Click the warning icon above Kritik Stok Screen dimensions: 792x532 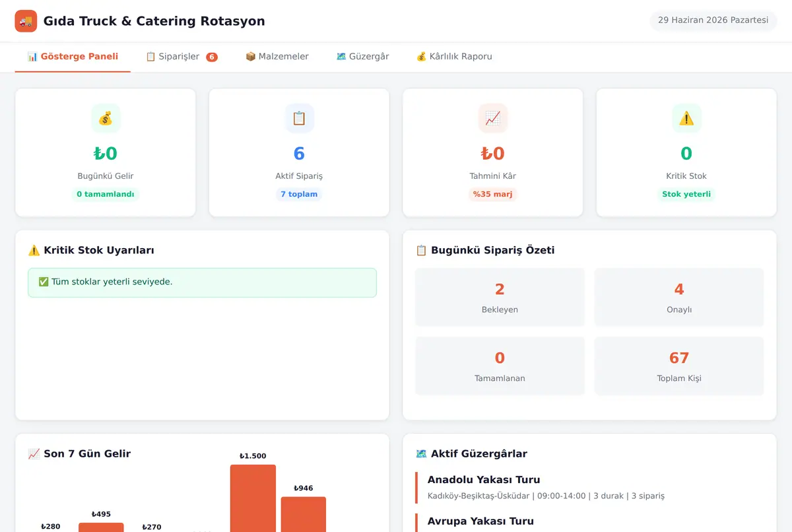click(686, 118)
